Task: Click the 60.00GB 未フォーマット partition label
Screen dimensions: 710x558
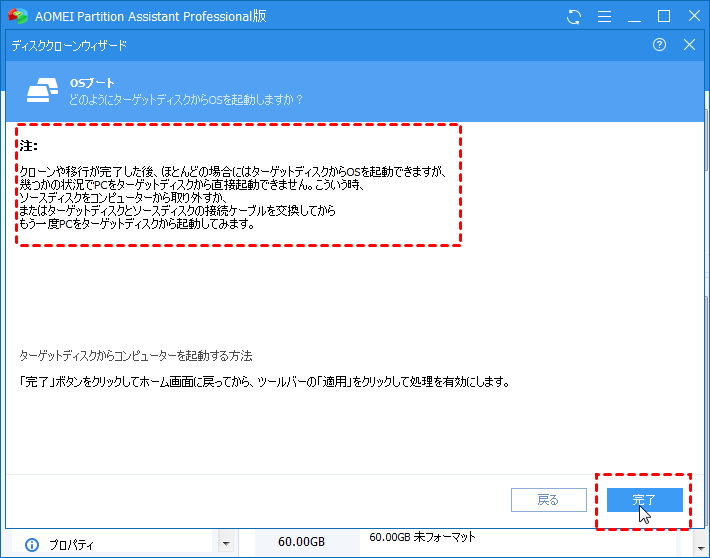Action: click(422, 537)
